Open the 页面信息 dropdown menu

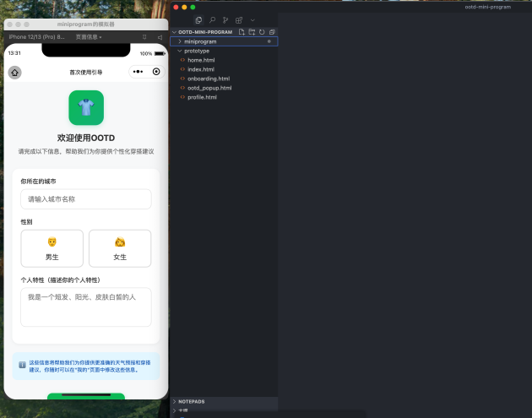[89, 37]
